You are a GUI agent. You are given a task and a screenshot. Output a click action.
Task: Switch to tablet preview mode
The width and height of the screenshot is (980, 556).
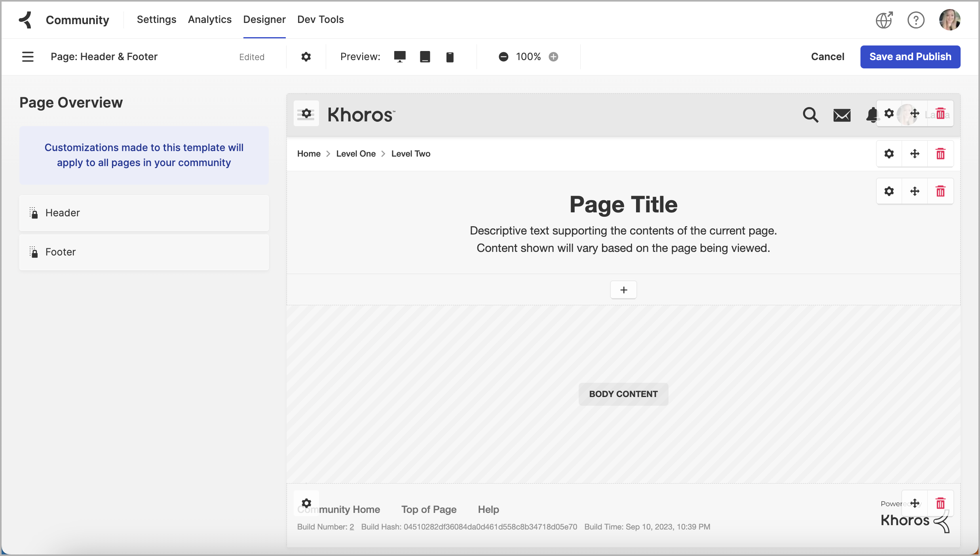point(425,57)
